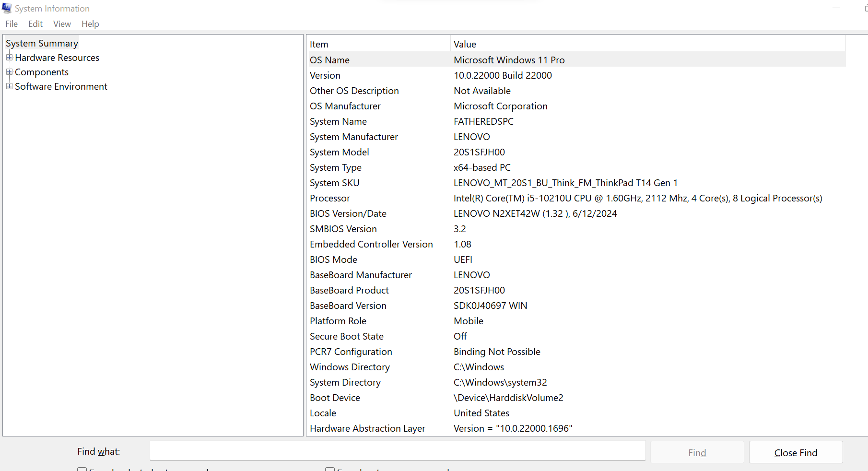Open the File menu

(x=12, y=24)
